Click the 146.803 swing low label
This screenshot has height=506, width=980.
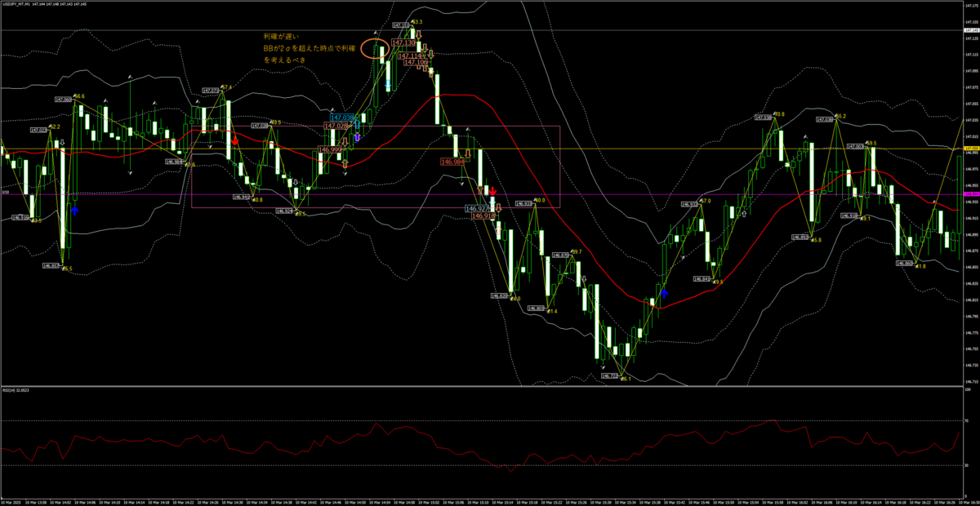point(537,308)
